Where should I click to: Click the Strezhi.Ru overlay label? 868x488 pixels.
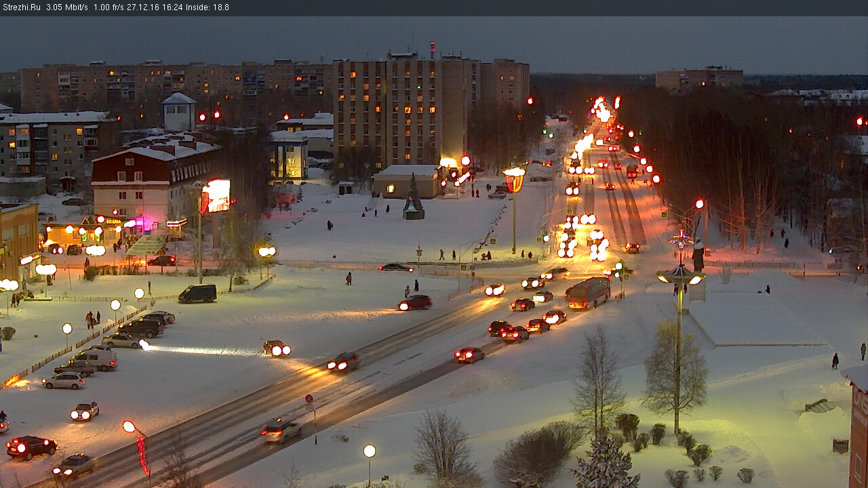(21, 7)
